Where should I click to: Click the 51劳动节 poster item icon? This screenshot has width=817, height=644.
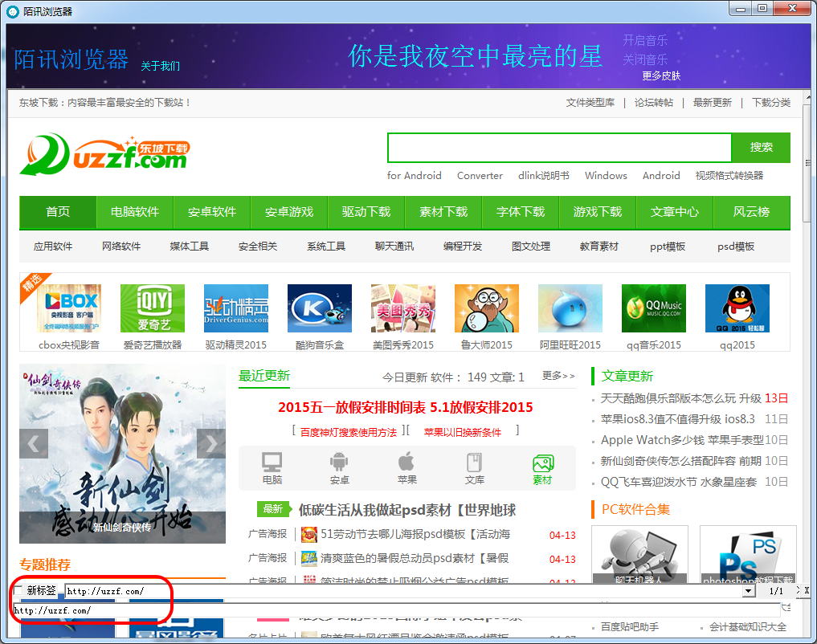coord(309,534)
